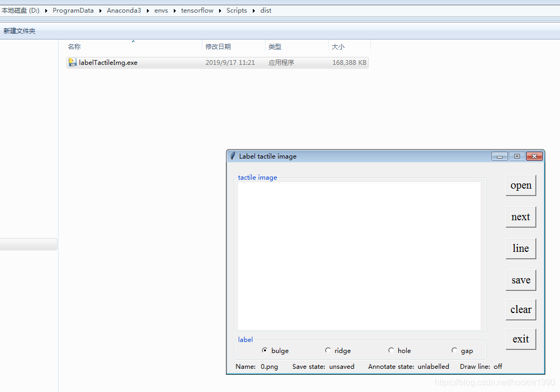Expand the arrow after 本地磁盘 (D:) in path
This screenshot has width=560, height=392.
point(46,11)
